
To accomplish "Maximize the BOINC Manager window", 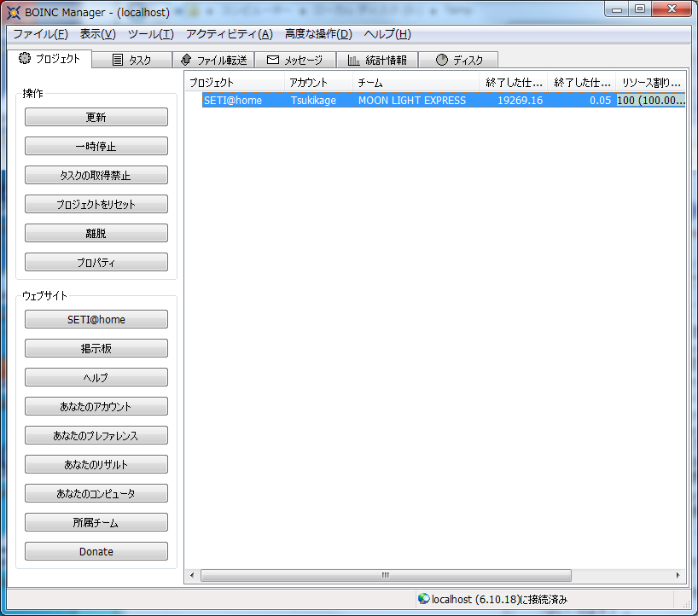I will tap(640, 9).
